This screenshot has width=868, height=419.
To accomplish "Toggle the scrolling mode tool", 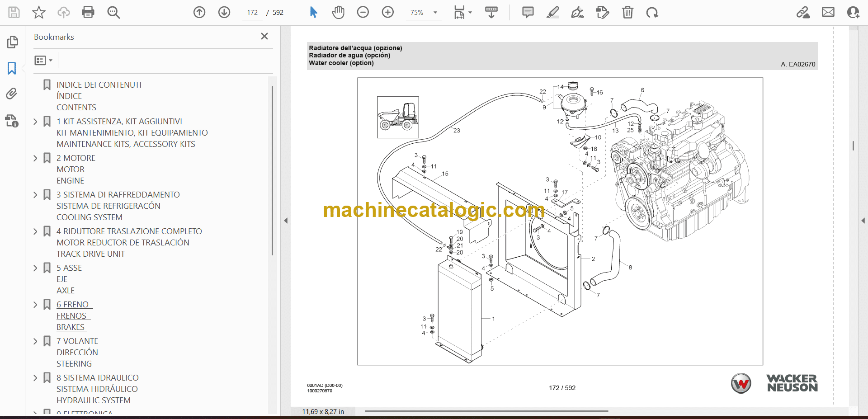I will 491,12.
